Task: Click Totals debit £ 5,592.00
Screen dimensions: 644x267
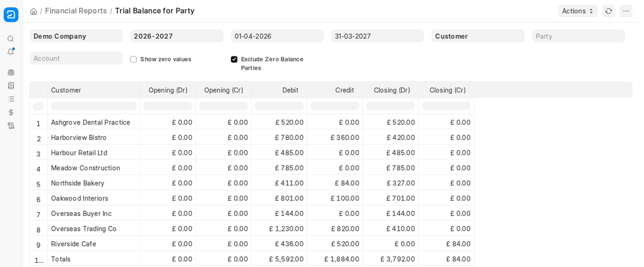Action: (279, 259)
